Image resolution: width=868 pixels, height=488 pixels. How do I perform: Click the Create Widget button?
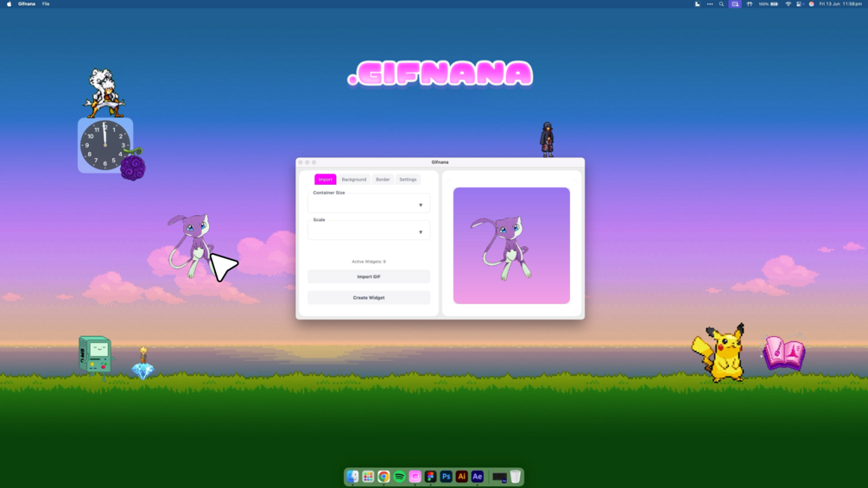(369, 298)
